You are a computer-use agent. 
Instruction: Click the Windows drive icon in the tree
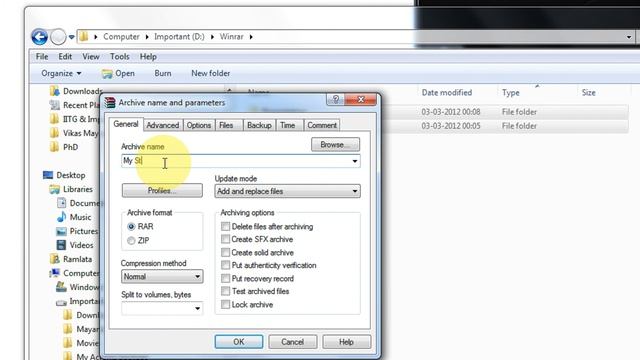pyautogui.click(x=61, y=287)
